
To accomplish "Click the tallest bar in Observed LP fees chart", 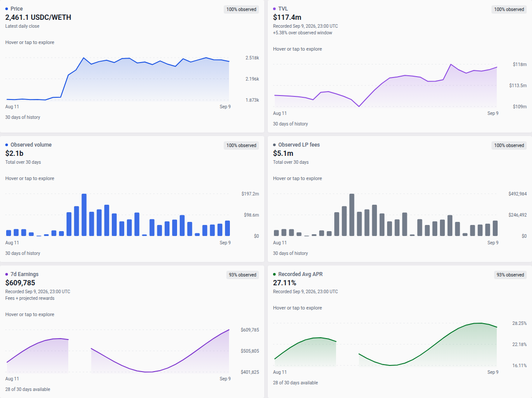I will point(352,215).
